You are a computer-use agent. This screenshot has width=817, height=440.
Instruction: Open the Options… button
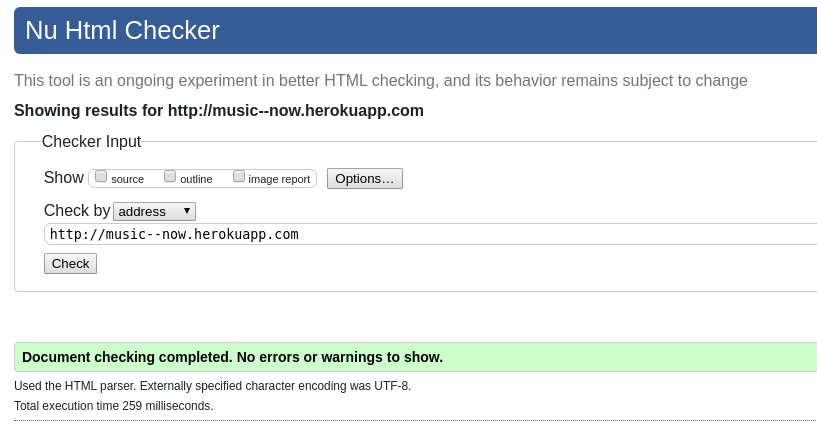point(365,179)
